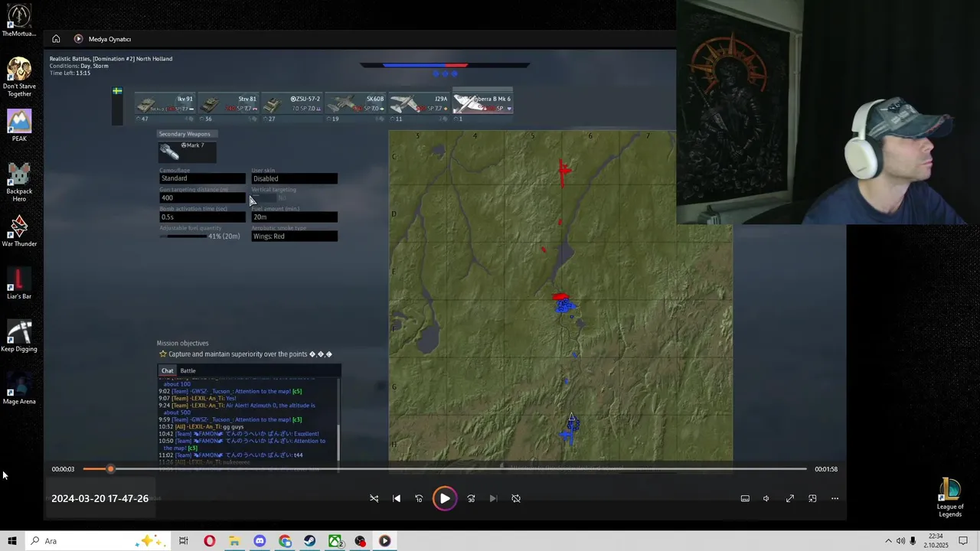Toggle shuffle in the media player
Viewport: 980px width, 551px height.
pyautogui.click(x=374, y=498)
